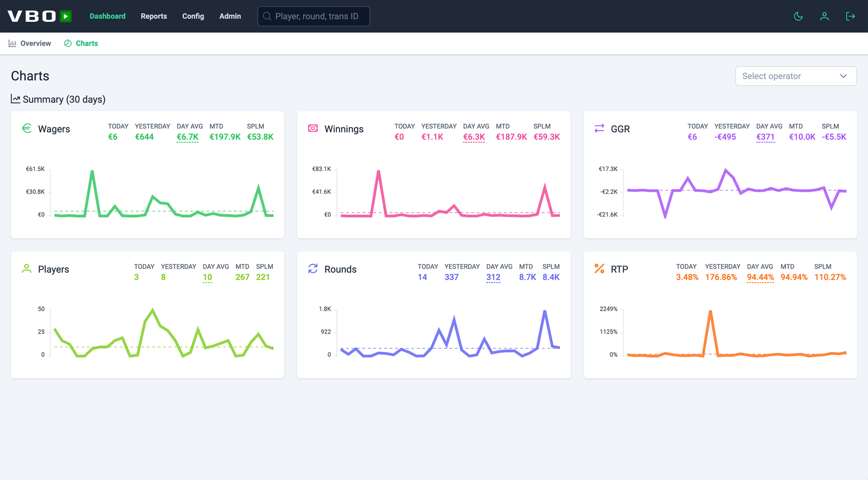Click the GGR line chart
The height and width of the screenshot is (480, 868).
(737, 194)
